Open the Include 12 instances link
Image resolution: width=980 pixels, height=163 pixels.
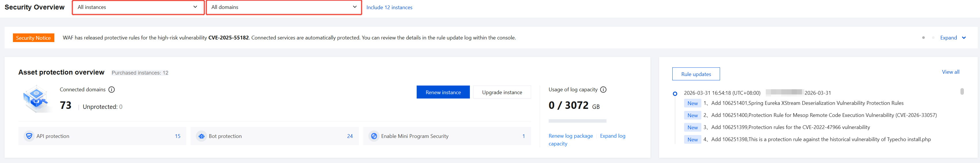[389, 7]
